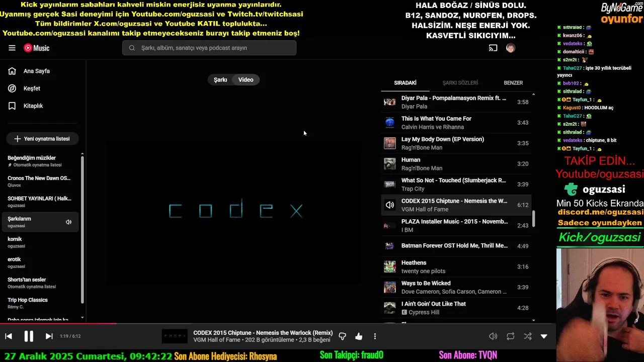
Task: Click Calvin Harris song thumbnail
Action: pos(390,123)
